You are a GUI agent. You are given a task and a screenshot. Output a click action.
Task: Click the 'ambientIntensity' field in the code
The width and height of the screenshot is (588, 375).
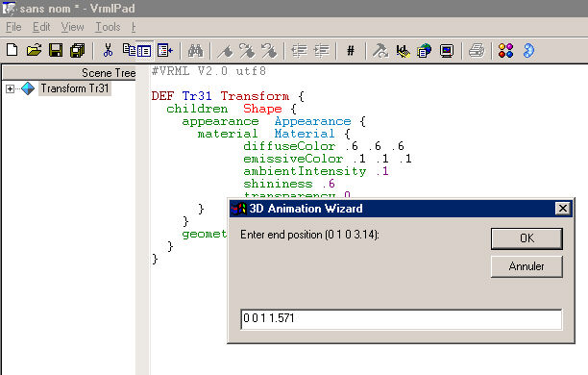point(305,171)
